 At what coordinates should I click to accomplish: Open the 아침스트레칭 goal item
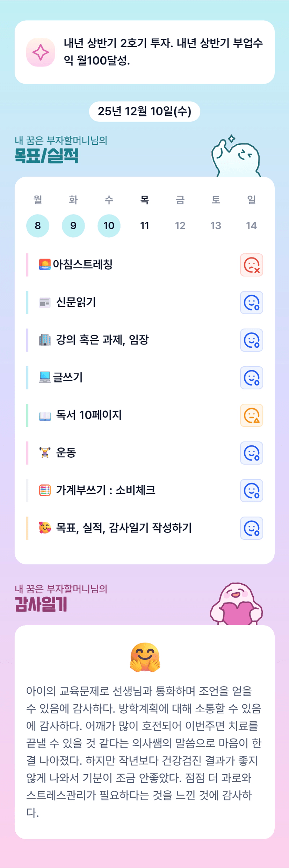tap(82, 264)
